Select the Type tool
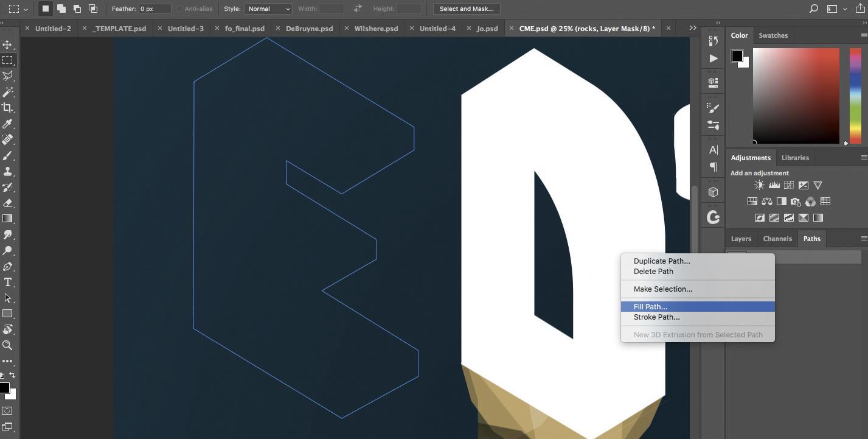868x439 pixels. [8, 282]
